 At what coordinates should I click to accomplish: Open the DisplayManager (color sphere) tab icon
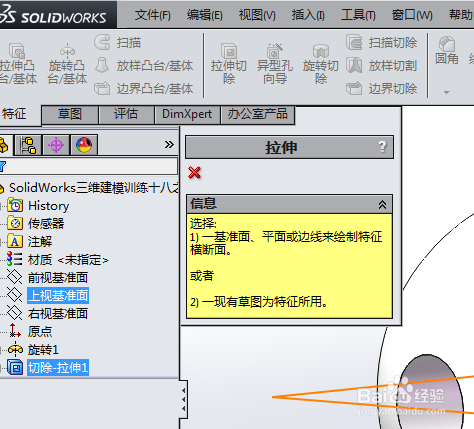pos(84,145)
